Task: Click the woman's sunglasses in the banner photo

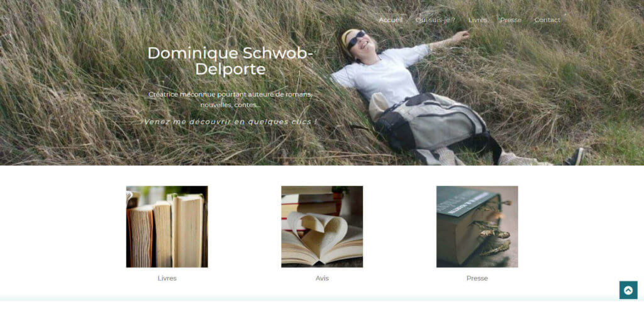Action: point(357,40)
